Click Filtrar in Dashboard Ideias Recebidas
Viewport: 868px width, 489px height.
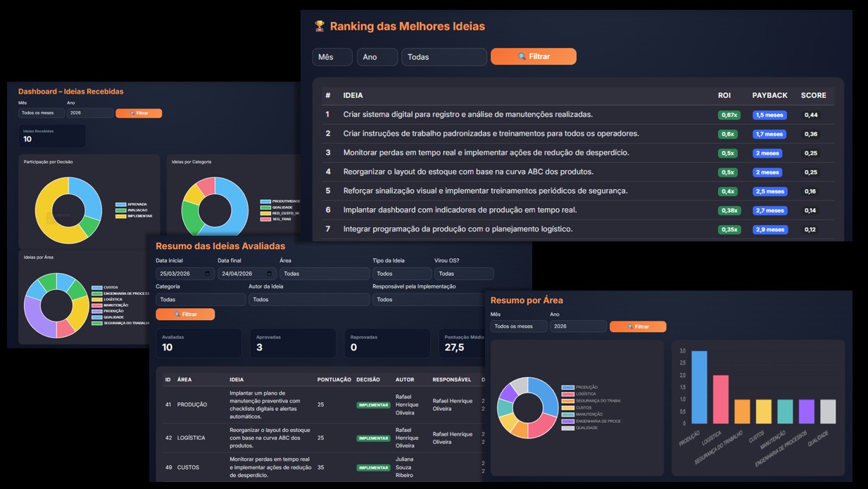139,113
